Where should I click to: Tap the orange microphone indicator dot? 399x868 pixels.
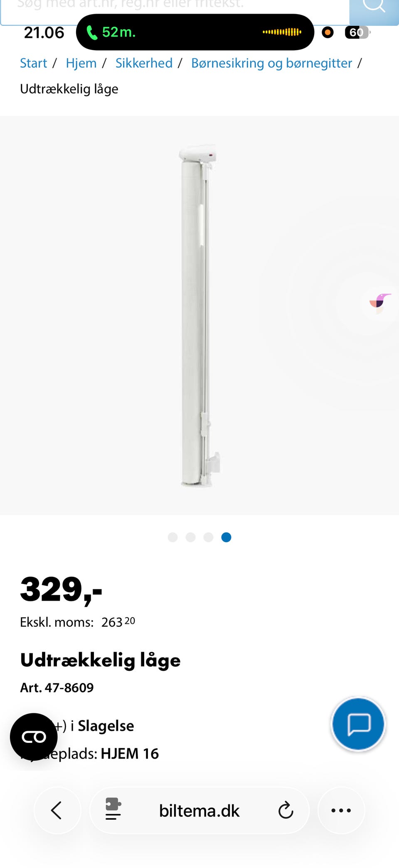pos(328,32)
